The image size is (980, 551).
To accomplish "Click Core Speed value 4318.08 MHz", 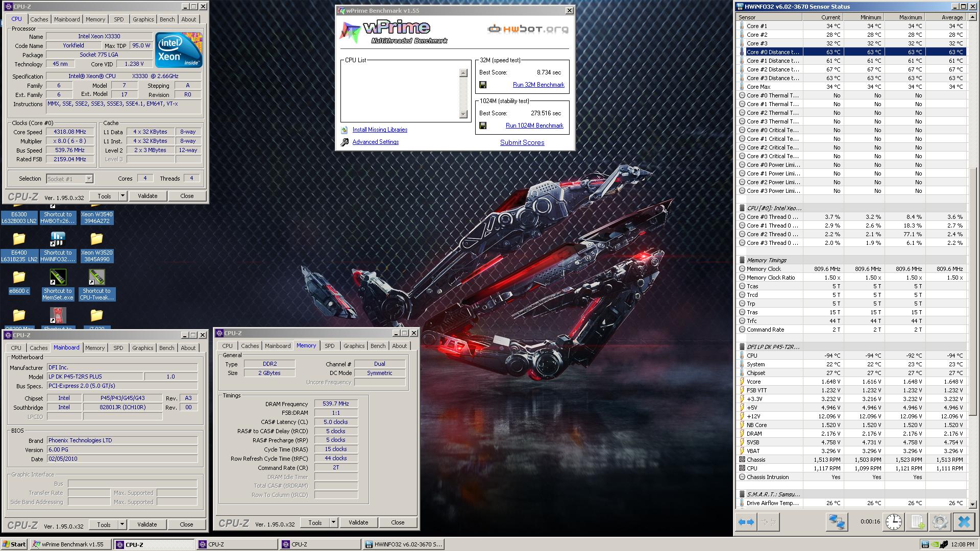I will tap(70, 132).
